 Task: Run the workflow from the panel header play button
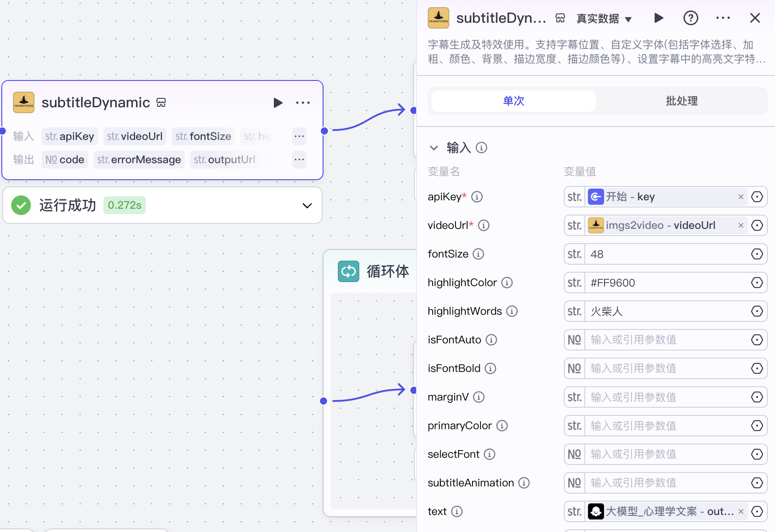point(658,18)
